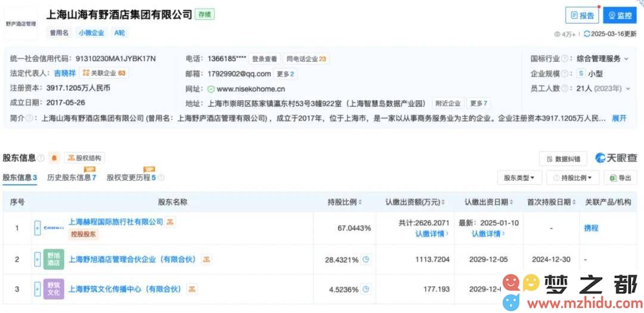Open 携程 related product link

591,228
